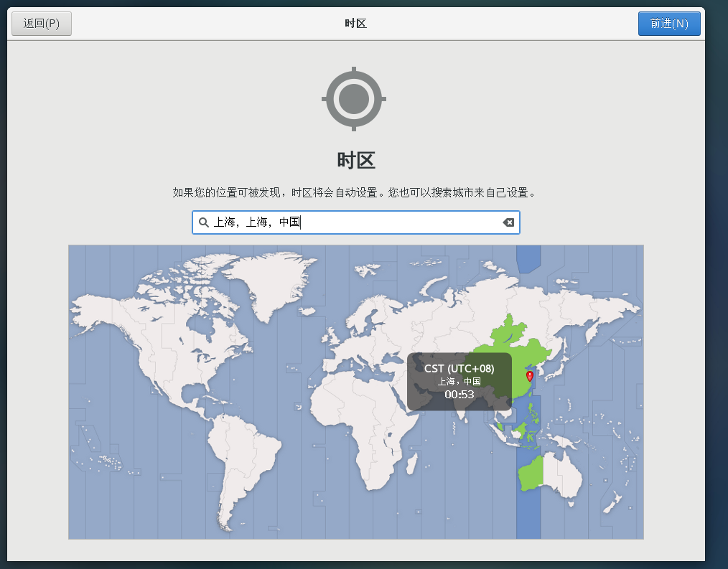This screenshot has width=728, height=569.
Task: Click the 时区 heading text
Action: (x=356, y=161)
